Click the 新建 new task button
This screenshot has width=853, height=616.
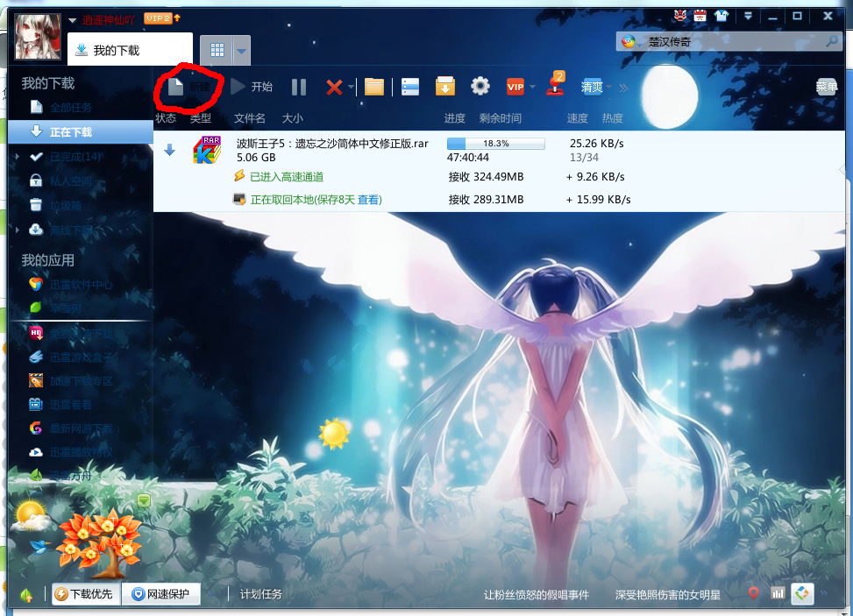click(188, 87)
